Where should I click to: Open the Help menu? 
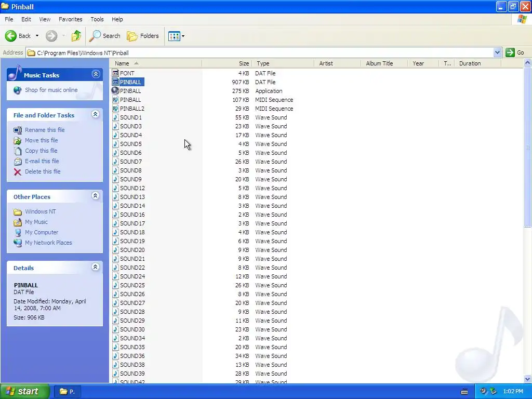click(x=117, y=19)
